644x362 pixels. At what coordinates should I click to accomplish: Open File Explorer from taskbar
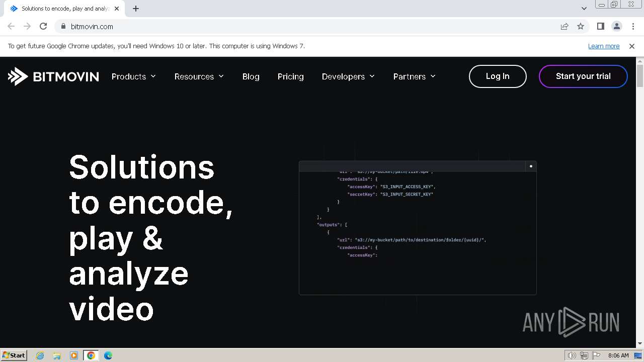(57, 355)
